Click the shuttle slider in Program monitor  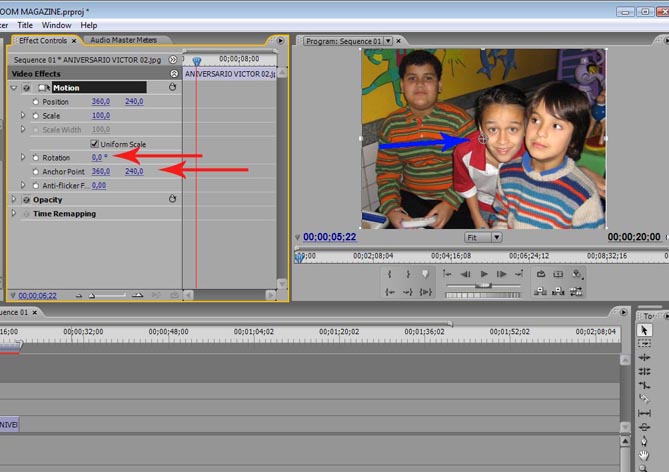(x=484, y=286)
